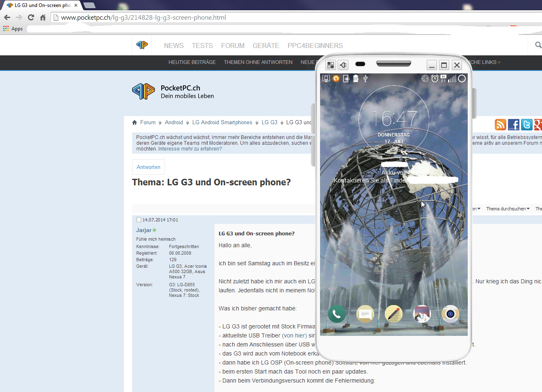This screenshot has height=392, width=542.
Task: Expand the Nützliche Links dropdown in the dark bar
Action: click(484, 62)
